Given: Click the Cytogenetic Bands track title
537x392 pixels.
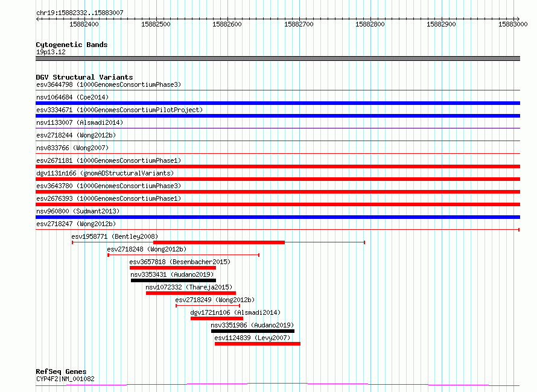Looking at the screenshot, I should 72,45.
